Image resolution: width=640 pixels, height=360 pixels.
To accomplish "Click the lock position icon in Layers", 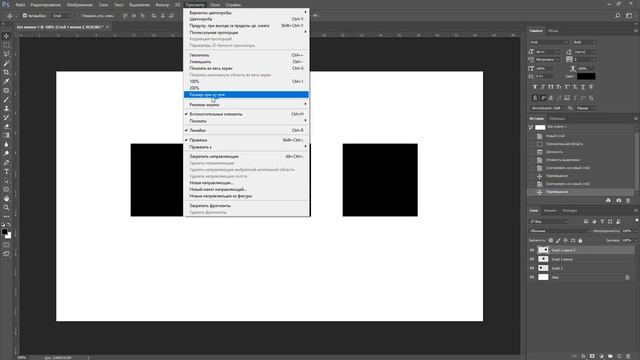I will coord(565,240).
